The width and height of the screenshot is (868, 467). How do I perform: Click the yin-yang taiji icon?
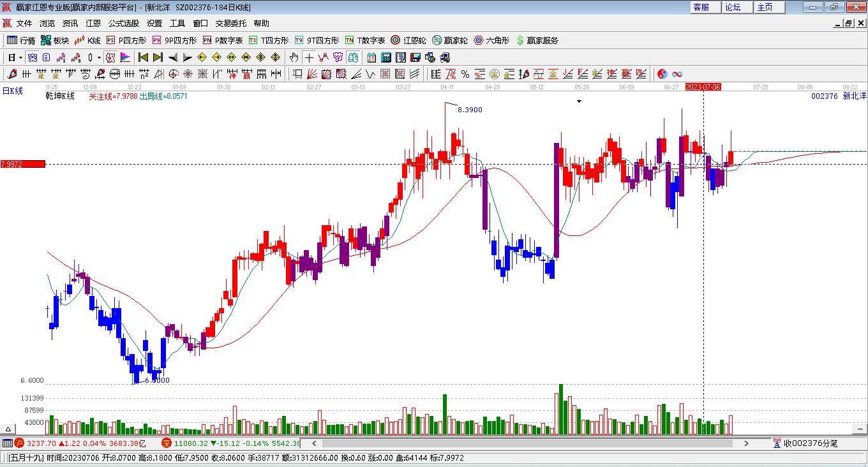(x=662, y=74)
